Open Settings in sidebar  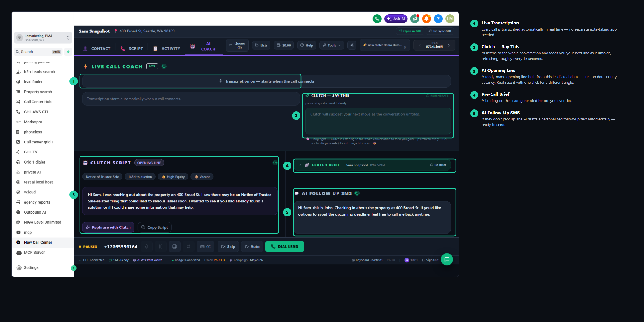[31, 268]
